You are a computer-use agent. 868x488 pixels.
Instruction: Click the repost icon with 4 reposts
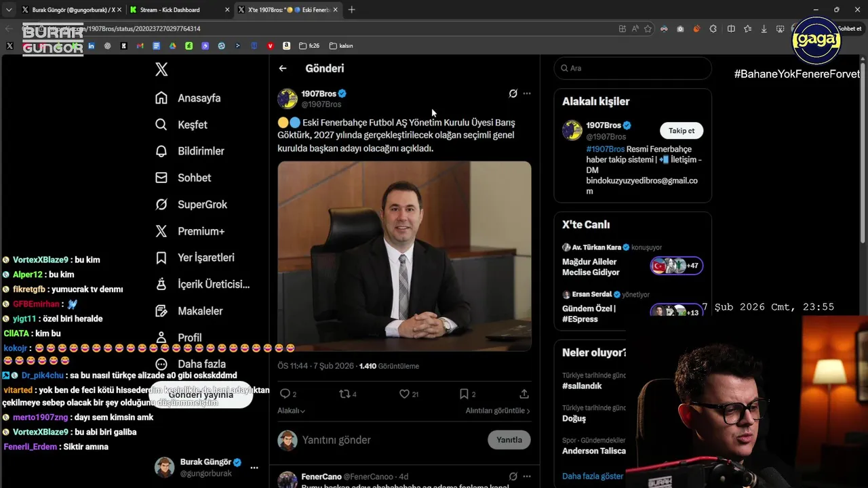pyautogui.click(x=344, y=394)
